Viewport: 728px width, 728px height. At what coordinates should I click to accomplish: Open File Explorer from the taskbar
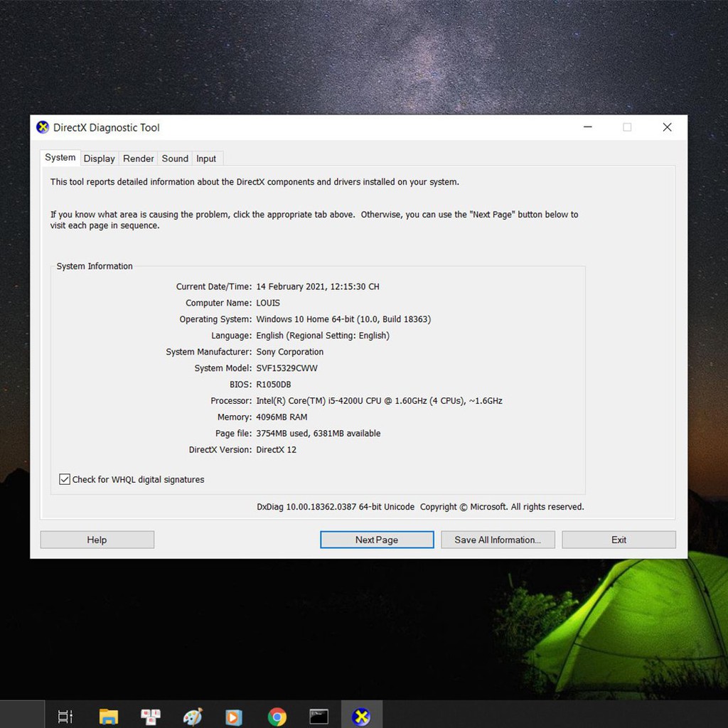tap(109, 717)
